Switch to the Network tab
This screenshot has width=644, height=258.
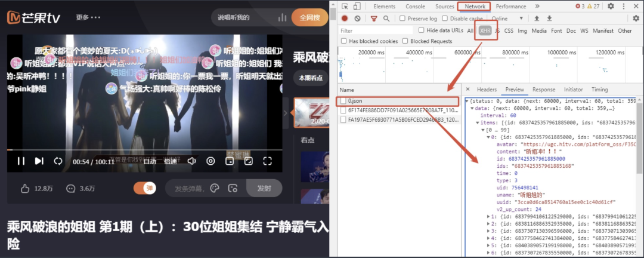pyautogui.click(x=475, y=6)
